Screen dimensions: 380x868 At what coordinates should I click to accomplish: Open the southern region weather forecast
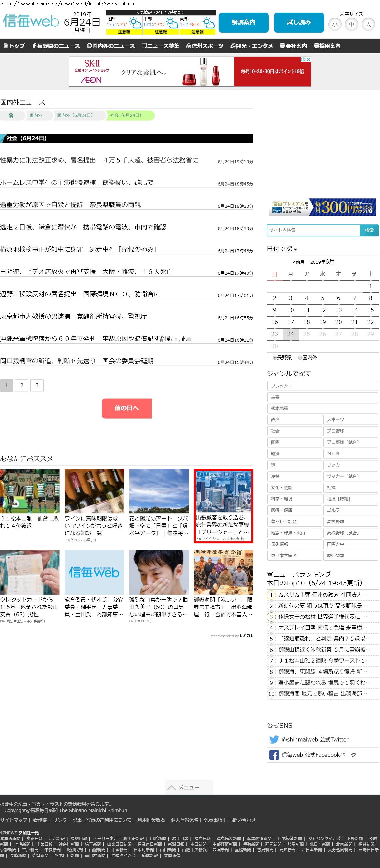click(197, 25)
